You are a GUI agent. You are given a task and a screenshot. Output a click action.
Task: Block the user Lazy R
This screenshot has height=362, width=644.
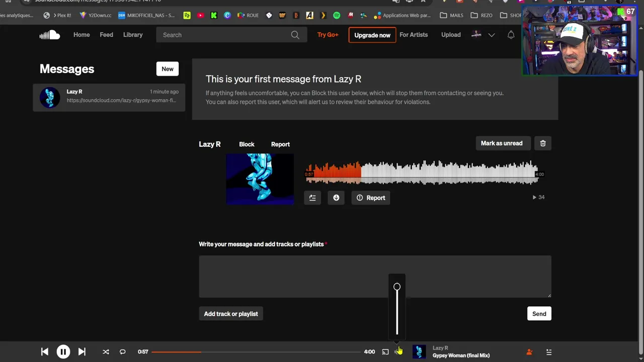coord(247,144)
